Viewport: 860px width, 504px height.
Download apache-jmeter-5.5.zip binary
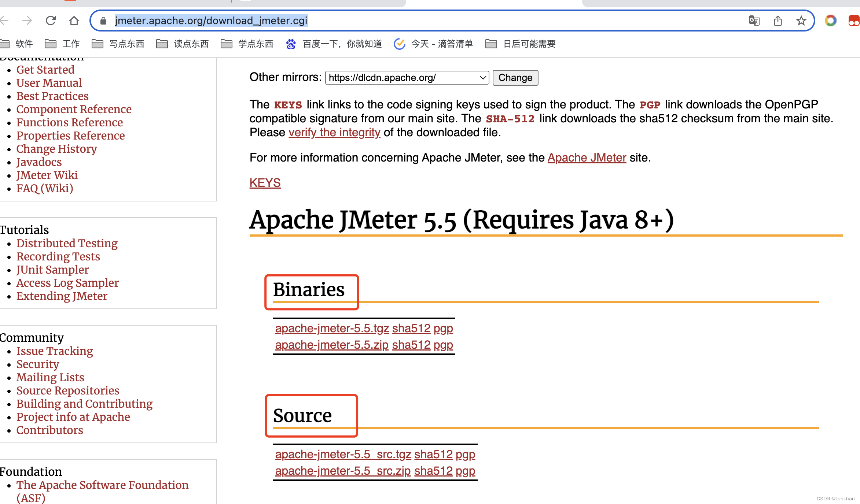click(332, 345)
